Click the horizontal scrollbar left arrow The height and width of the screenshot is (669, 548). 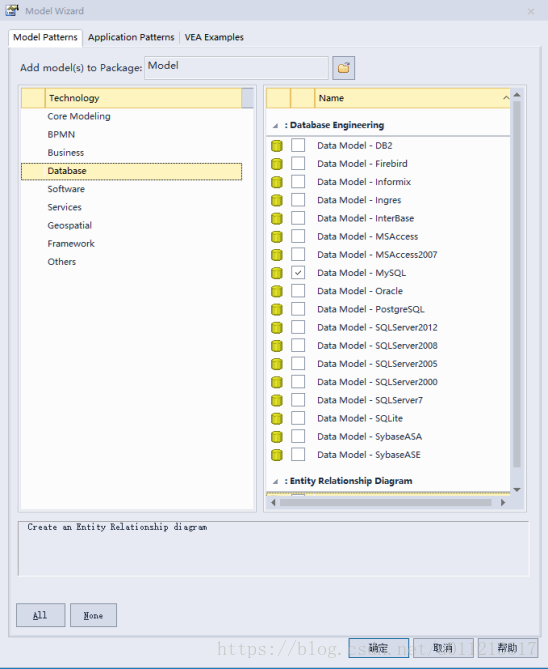[274, 503]
